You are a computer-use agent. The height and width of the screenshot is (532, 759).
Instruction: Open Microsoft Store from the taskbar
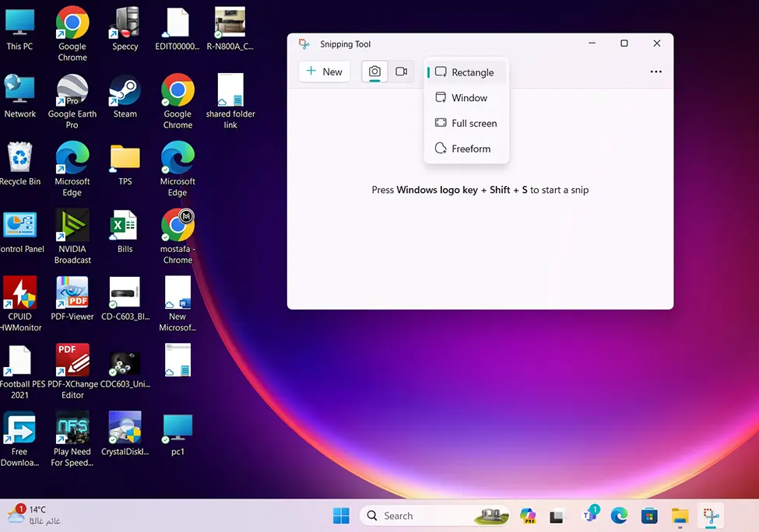pos(649,515)
